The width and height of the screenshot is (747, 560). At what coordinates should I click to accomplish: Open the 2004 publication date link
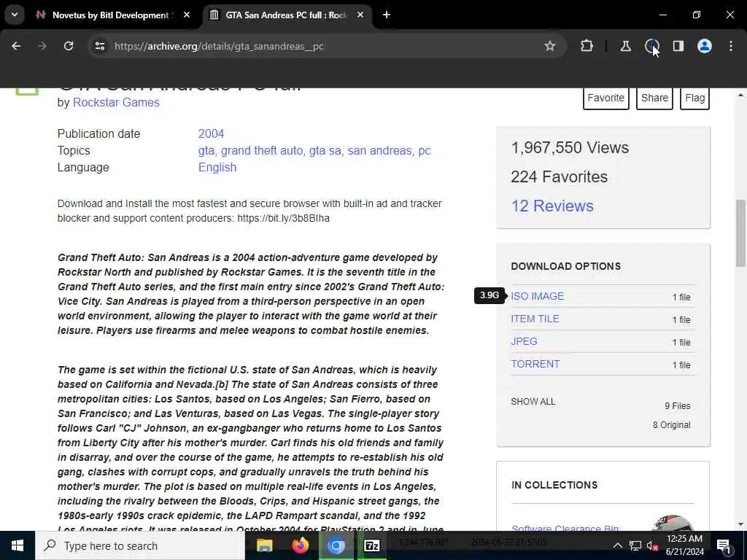click(211, 134)
